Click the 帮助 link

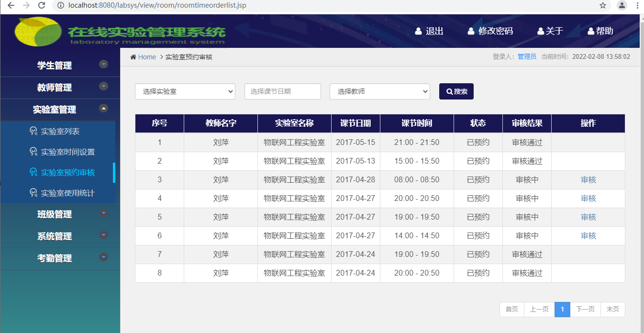(605, 31)
